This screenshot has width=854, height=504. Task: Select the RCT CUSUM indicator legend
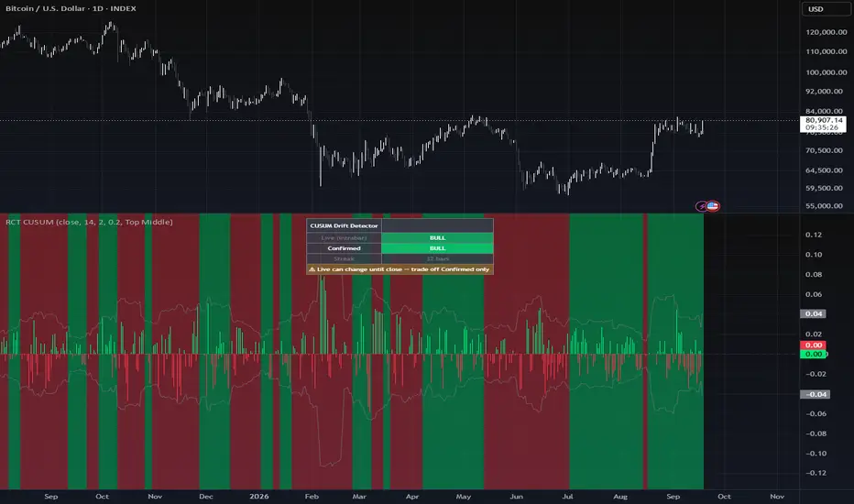pos(89,222)
